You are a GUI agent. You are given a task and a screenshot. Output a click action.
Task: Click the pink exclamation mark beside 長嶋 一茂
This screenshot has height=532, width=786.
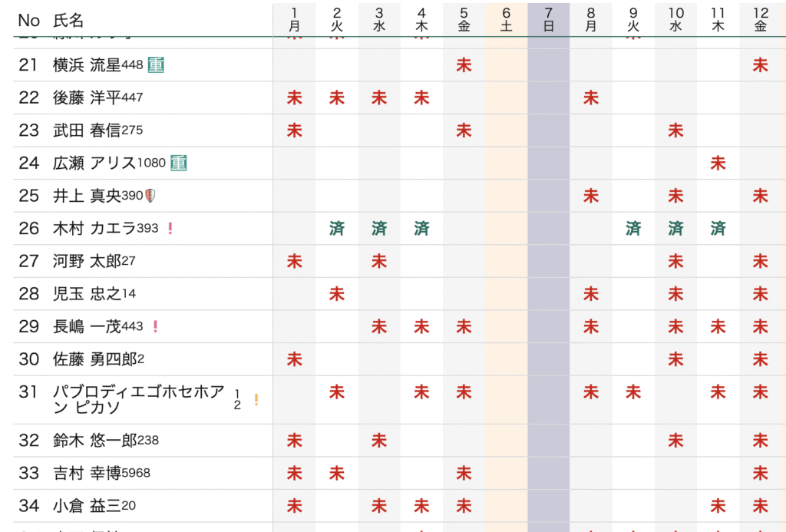155,326
